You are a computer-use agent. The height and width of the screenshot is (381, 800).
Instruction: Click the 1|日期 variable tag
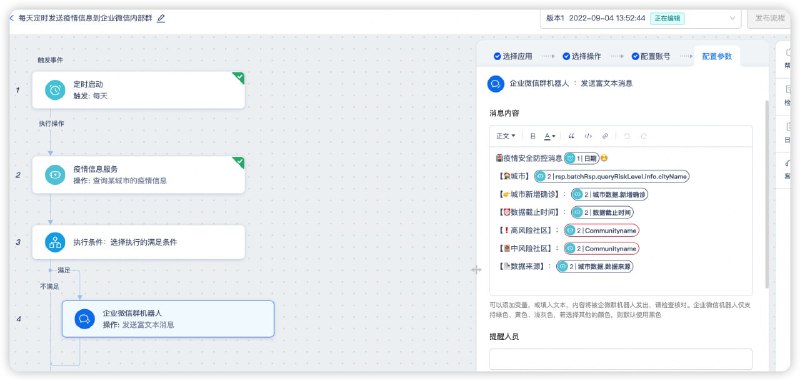click(582, 159)
